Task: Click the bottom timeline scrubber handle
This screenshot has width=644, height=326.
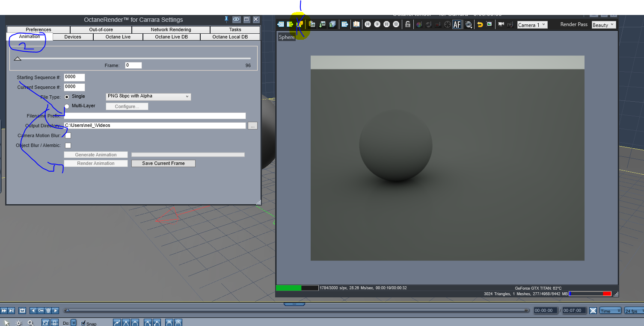Action: coord(67,310)
